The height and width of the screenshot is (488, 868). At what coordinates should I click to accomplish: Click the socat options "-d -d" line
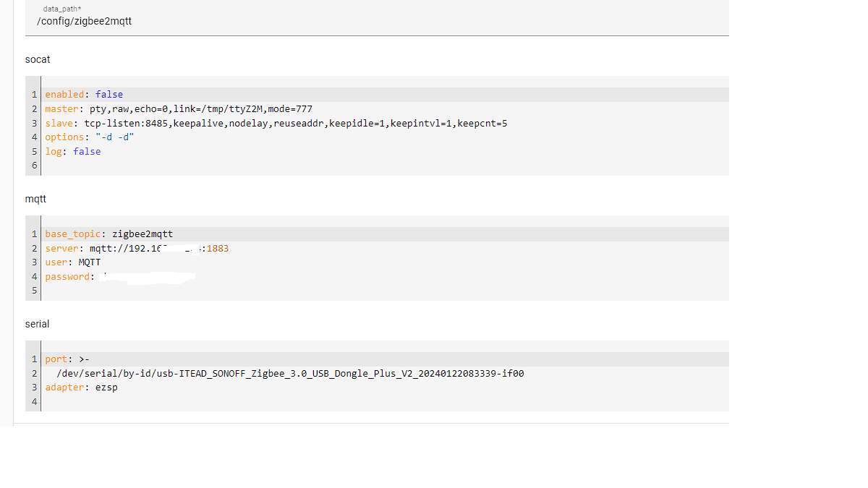(x=90, y=137)
